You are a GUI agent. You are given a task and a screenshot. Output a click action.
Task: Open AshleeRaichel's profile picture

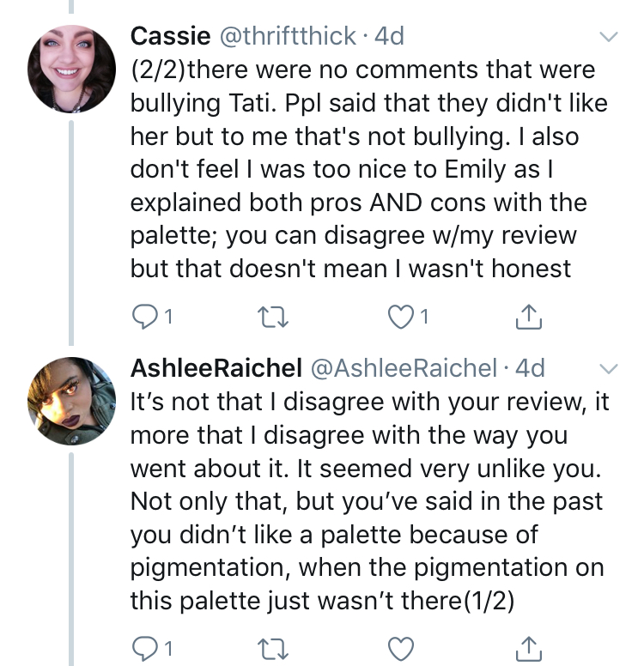pyautogui.click(x=71, y=398)
